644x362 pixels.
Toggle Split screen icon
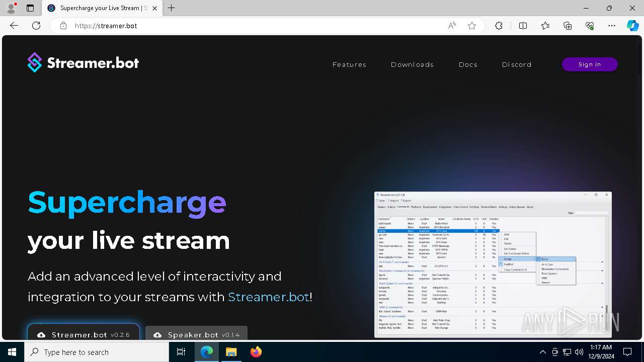tap(523, 26)
